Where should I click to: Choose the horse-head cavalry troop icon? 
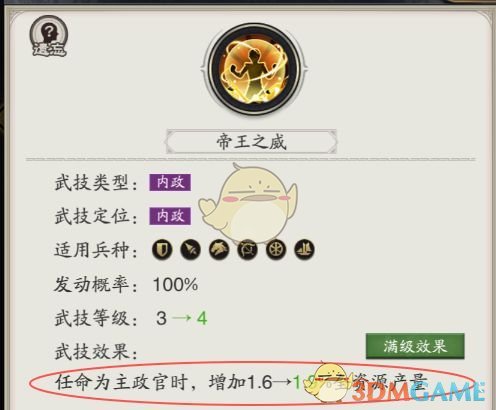(x=219, y=250)
